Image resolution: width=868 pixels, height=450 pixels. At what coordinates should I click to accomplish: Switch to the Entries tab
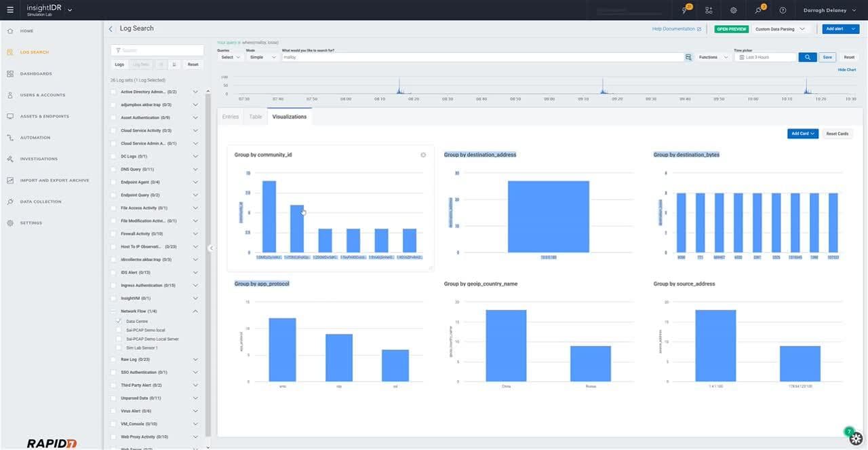[x=231, y=117]
